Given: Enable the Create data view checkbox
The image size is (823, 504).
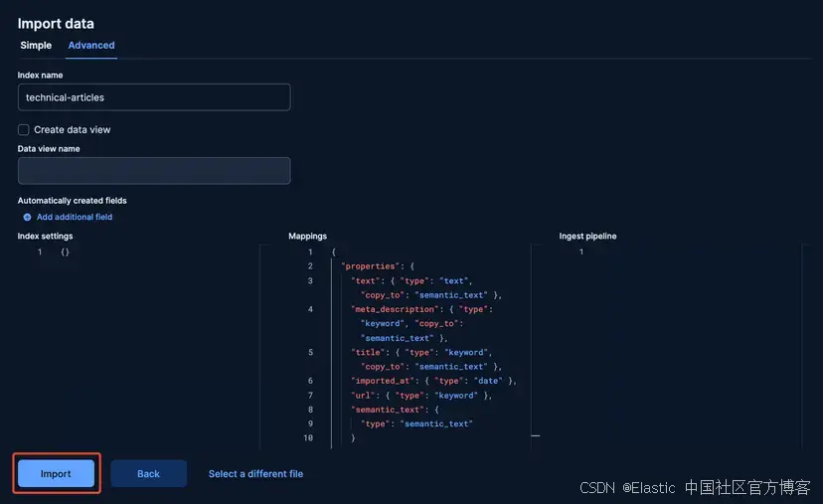Looking at the screenshot, I should (23, 129).
